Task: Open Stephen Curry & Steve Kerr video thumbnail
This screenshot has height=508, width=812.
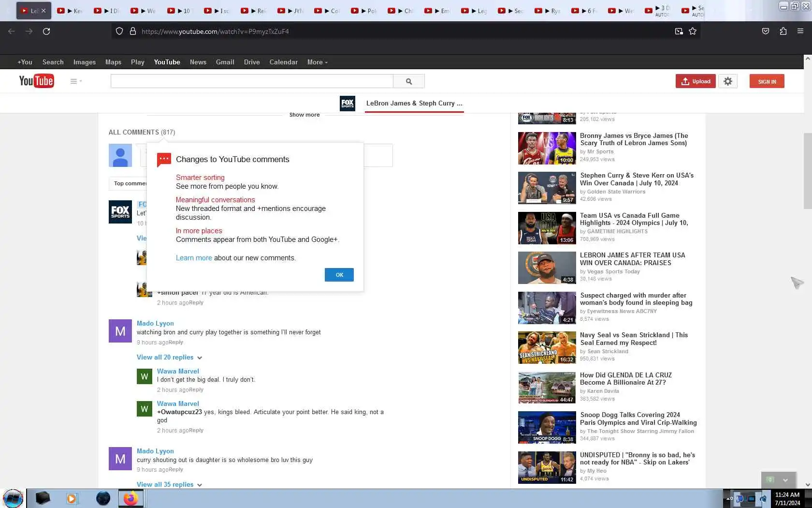Action: [547, 188]
